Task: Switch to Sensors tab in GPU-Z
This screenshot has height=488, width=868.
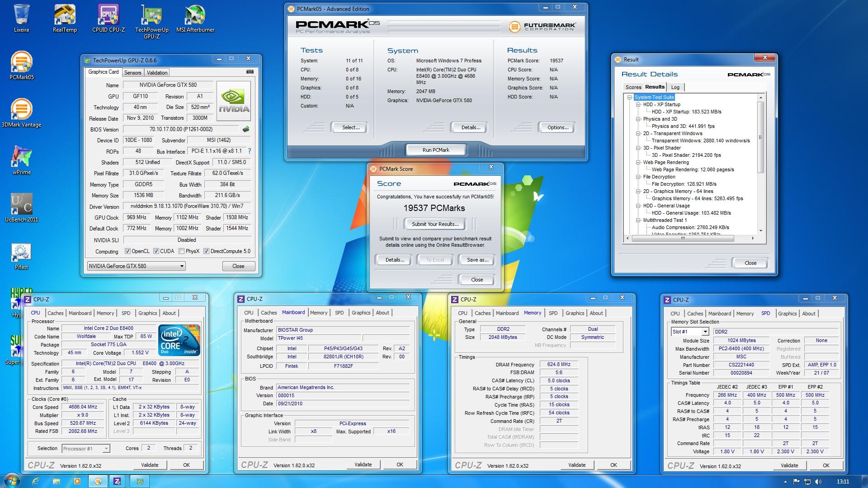Action: 133,72
